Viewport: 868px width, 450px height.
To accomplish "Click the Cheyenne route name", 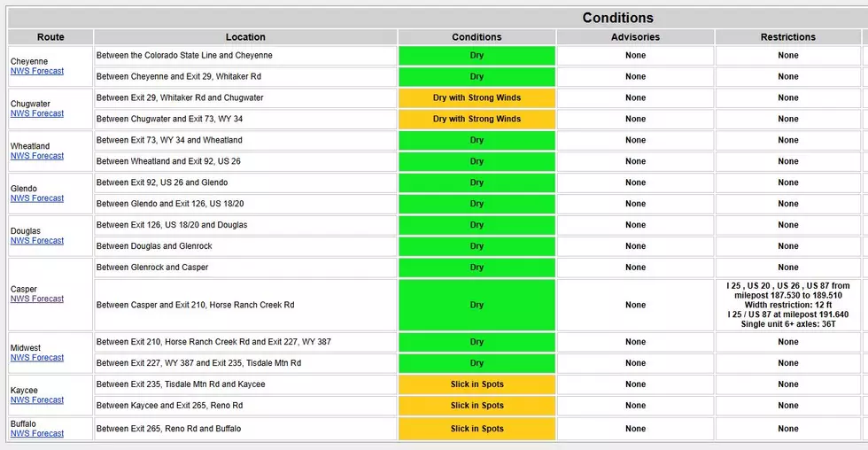I will click(x=28, y=61).
